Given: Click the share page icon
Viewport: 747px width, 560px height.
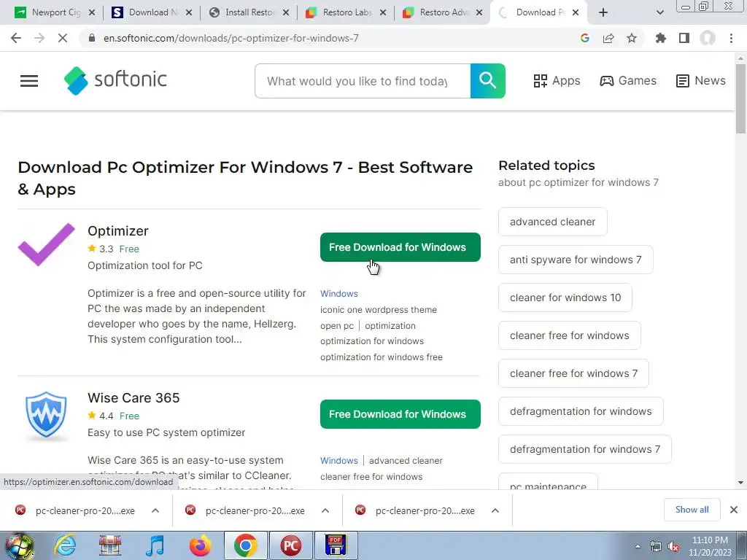Looking at the screenshot, I should coord(608,38).
